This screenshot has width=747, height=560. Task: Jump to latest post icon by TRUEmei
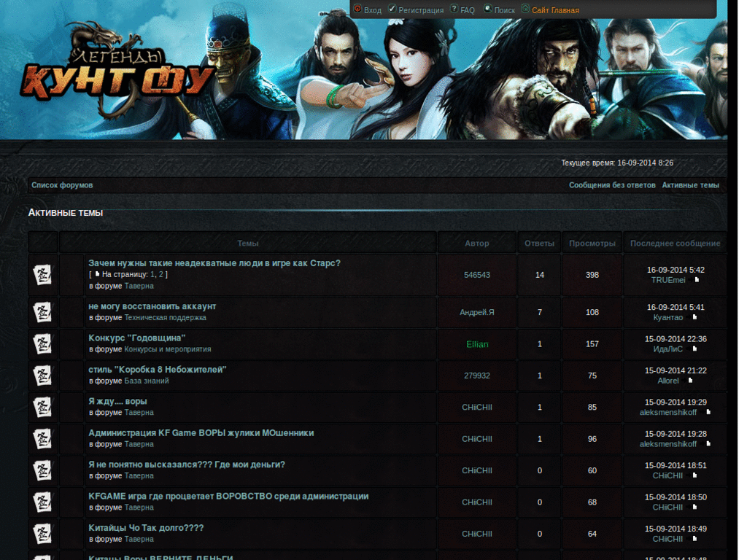click(x=697, y=280)
